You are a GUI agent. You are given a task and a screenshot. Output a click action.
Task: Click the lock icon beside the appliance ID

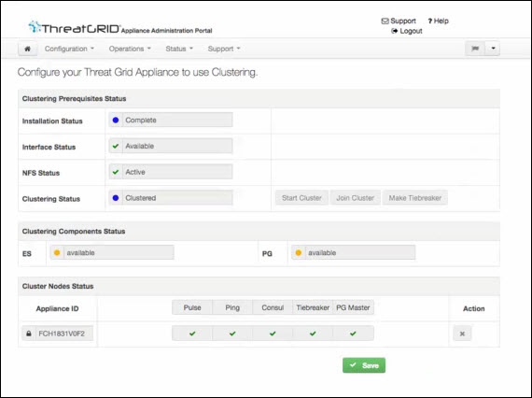coord(29,334)
